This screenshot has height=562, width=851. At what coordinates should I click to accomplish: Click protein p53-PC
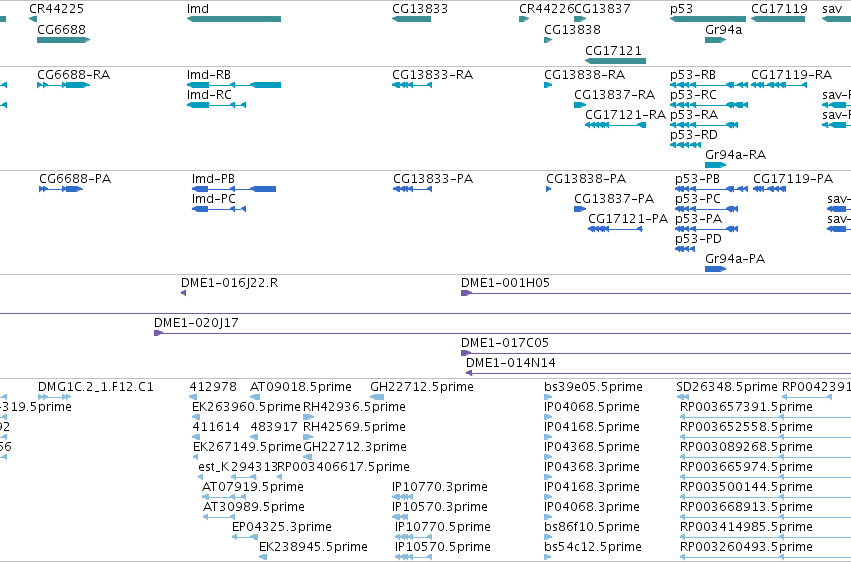(x=707, y=209)
